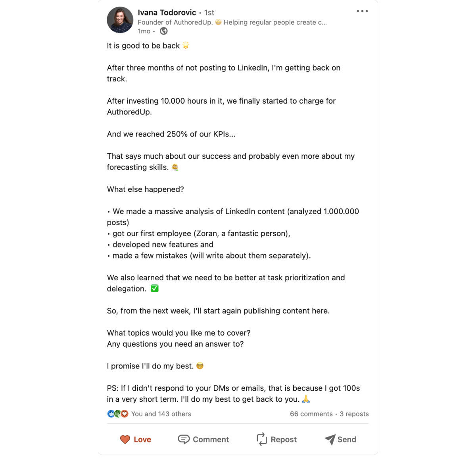The image size is (476, 459).
Task: Open Ivana Todorovic's profile via her name
Action: coord(167,12)
